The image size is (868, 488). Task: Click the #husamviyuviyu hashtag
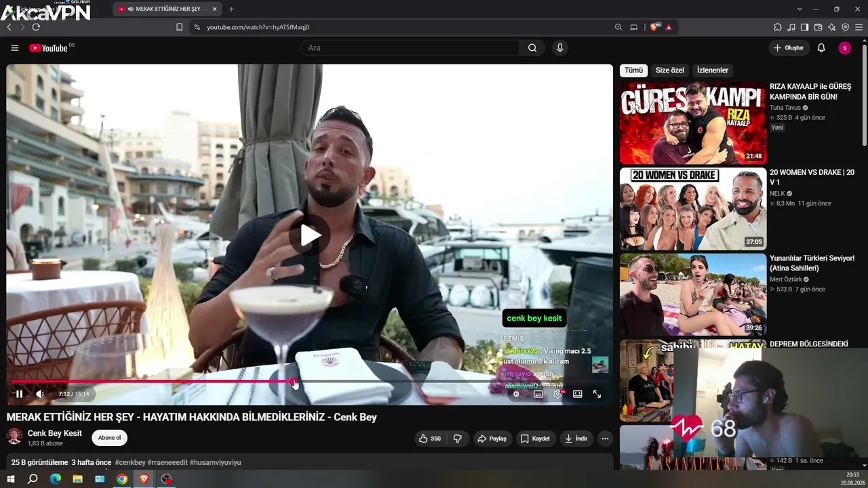(215, 463)
